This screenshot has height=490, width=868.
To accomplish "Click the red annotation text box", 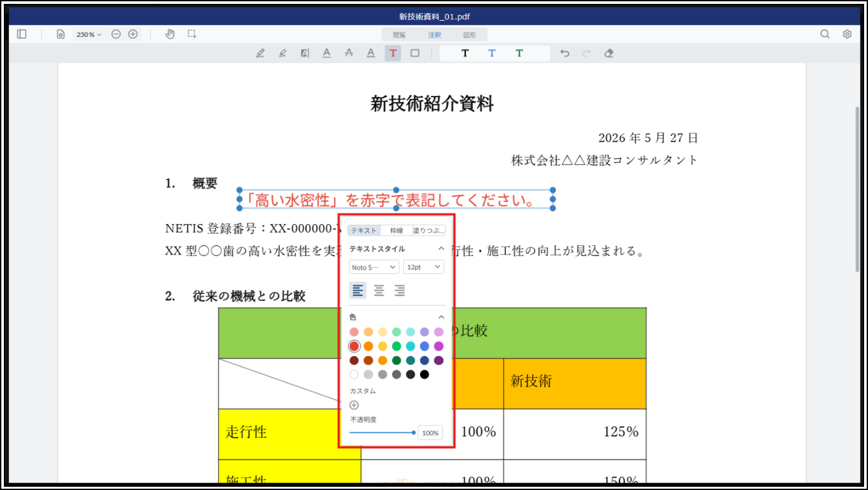I will point(396,199).
